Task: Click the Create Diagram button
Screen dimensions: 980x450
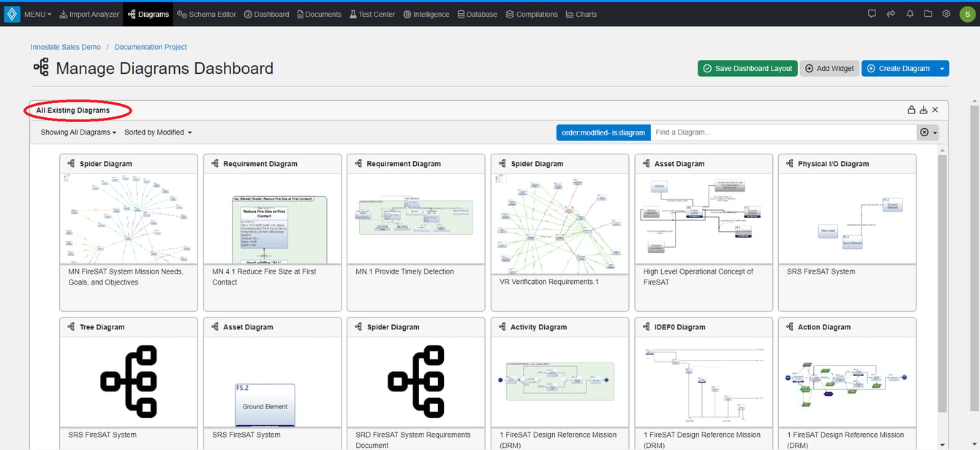Action: pos(900,68)
